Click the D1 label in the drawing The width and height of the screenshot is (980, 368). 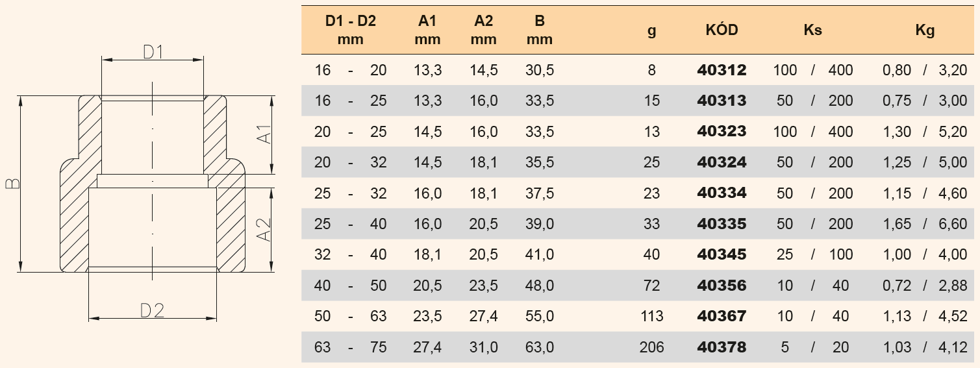(x=153, y=51)
